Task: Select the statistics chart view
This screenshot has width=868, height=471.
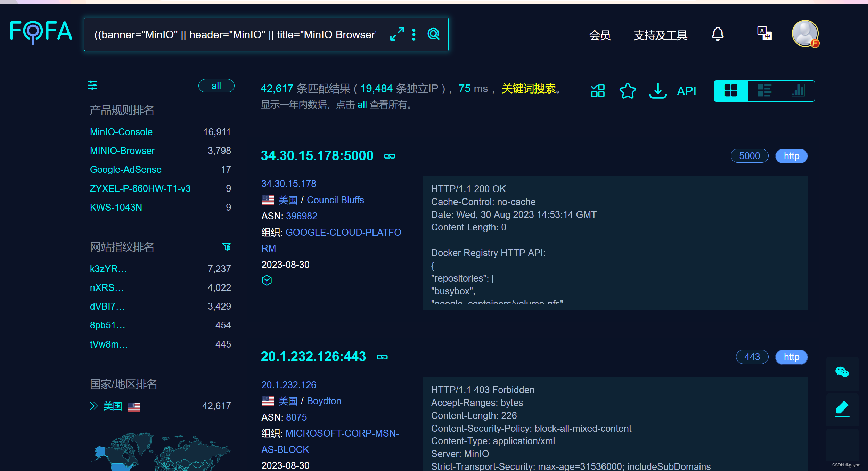Action: [x=798, y=91]
